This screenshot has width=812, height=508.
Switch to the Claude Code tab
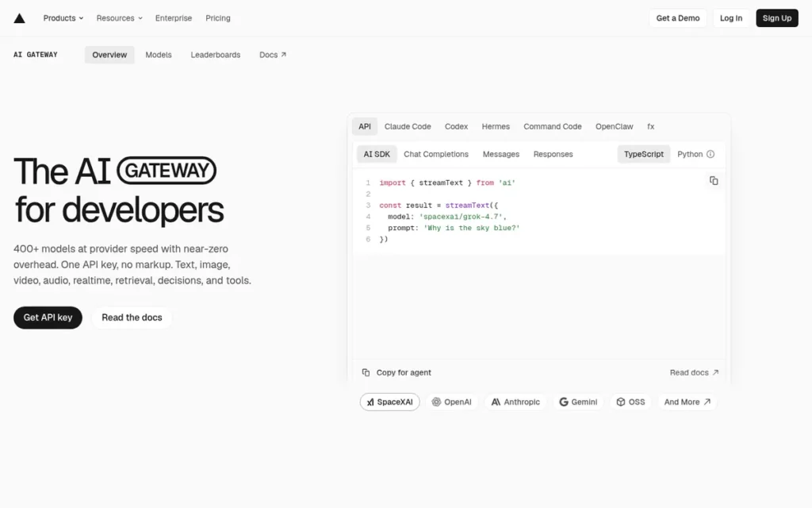point(408,126)
